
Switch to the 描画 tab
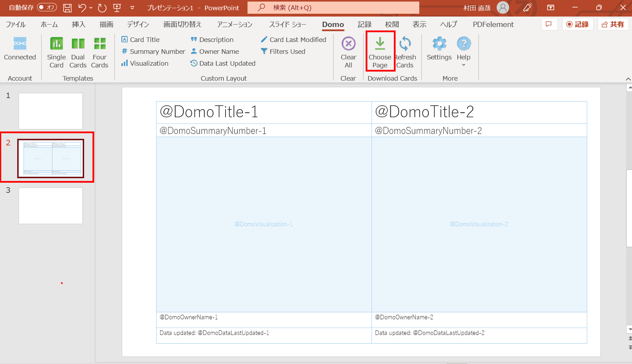(106, 24)
